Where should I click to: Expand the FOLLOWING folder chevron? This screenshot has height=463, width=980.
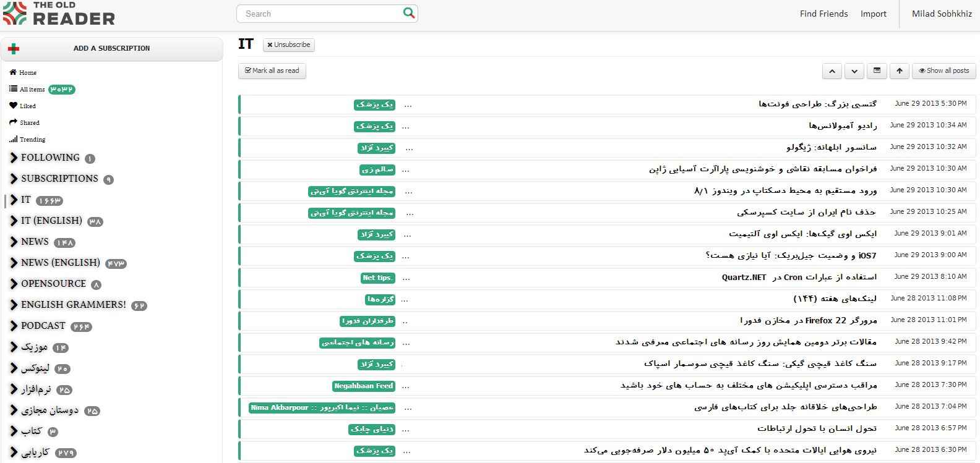14,158
